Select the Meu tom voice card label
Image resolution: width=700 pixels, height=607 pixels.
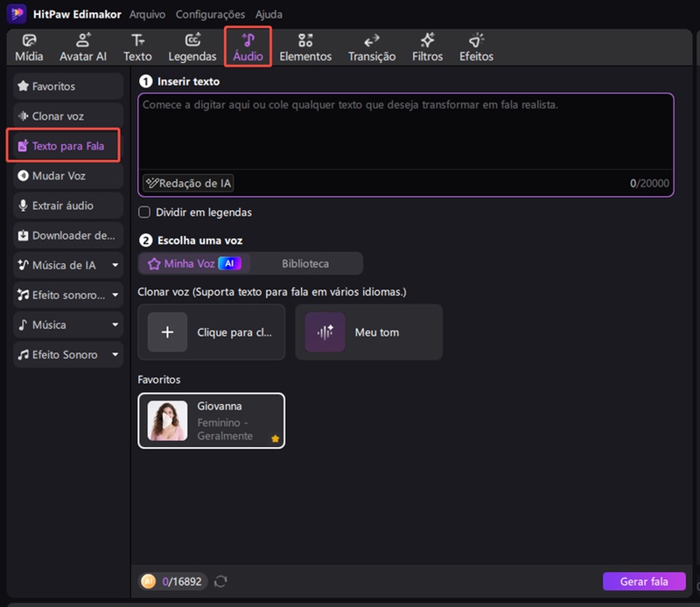pyautogui.click(x=377, y=332)
